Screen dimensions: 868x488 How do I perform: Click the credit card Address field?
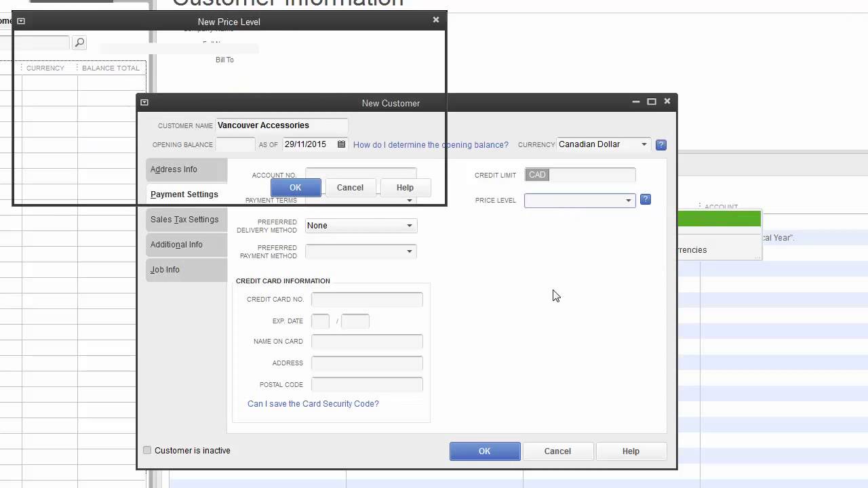tap(367, 363)
